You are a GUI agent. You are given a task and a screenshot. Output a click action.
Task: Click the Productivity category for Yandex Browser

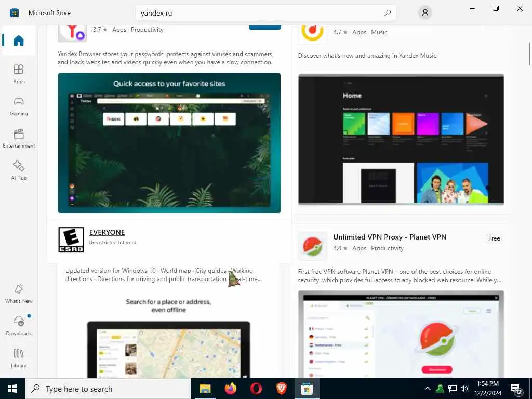(147, 30)
